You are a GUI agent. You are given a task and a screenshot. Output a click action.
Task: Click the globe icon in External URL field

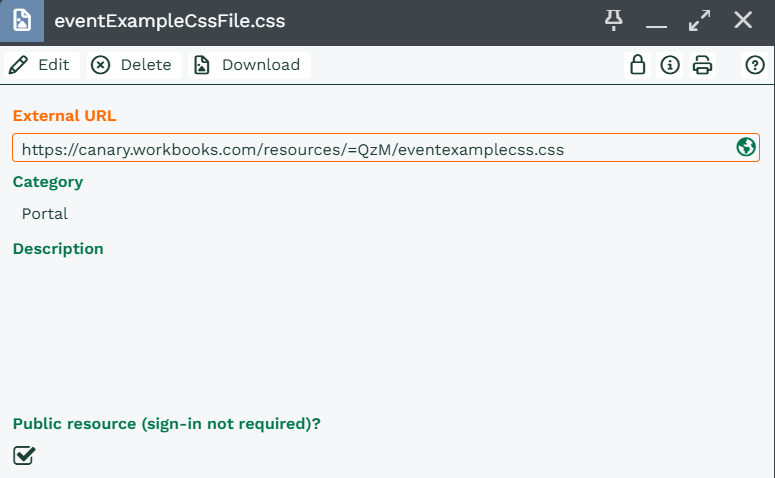pyautogui.click(x=746, y=147)
